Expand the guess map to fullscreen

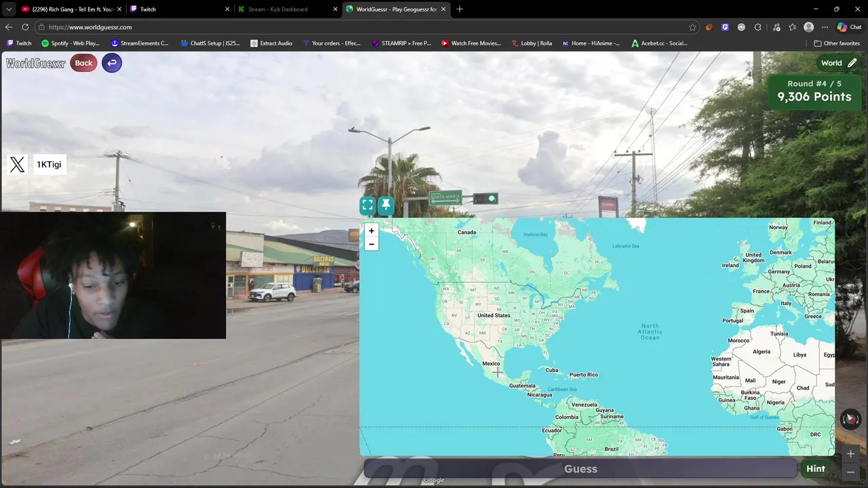(x=368, y=205)
